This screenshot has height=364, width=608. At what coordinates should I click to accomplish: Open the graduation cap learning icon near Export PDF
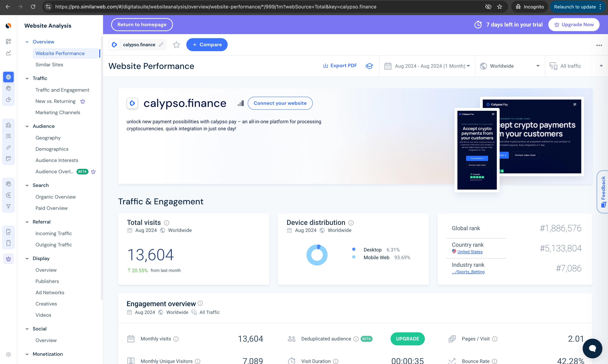369,66
